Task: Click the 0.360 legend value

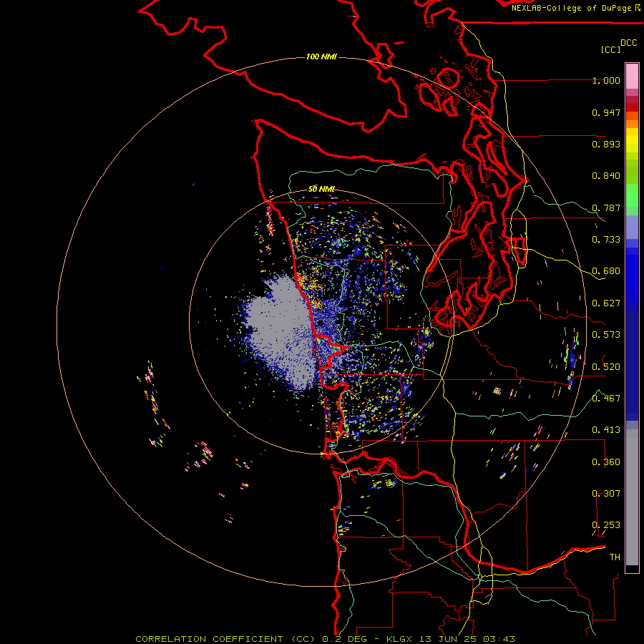Action: tap(606, 462)
